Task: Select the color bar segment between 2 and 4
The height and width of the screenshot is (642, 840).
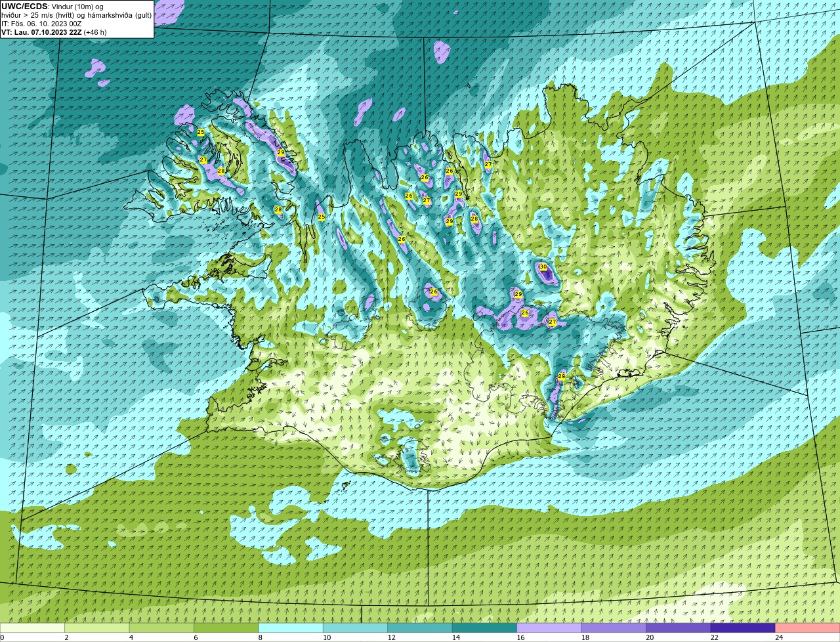Action: click(98, 628)
